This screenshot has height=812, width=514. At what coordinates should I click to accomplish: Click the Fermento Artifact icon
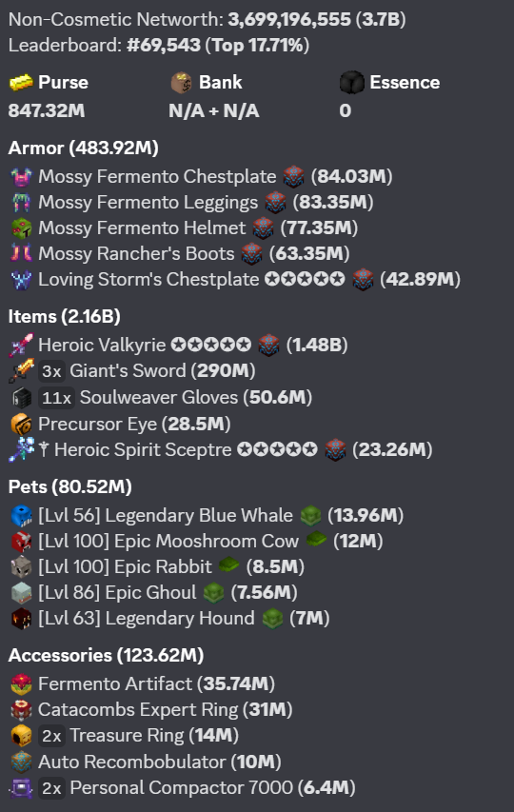(21, 684)
